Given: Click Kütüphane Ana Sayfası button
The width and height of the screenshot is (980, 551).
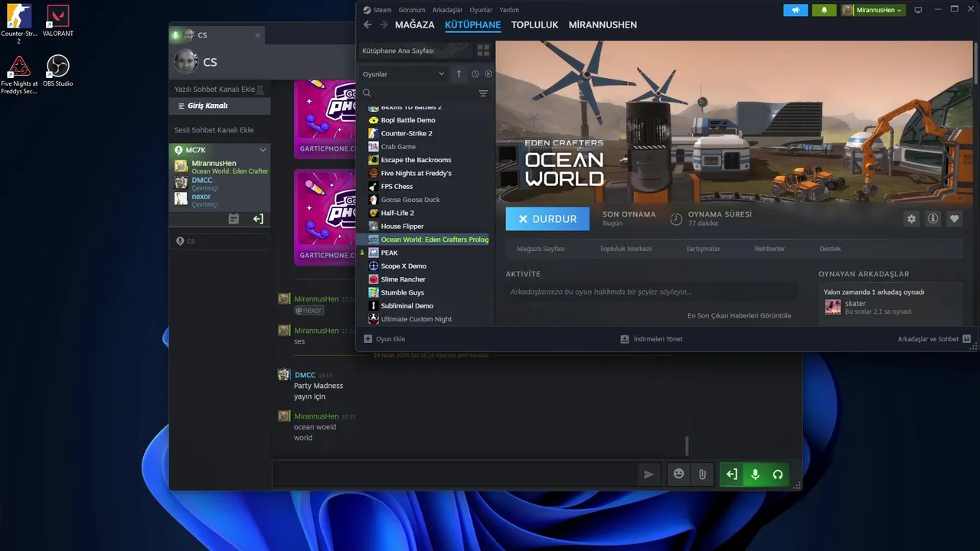Looking at the screenshot, I should [416, 51].
